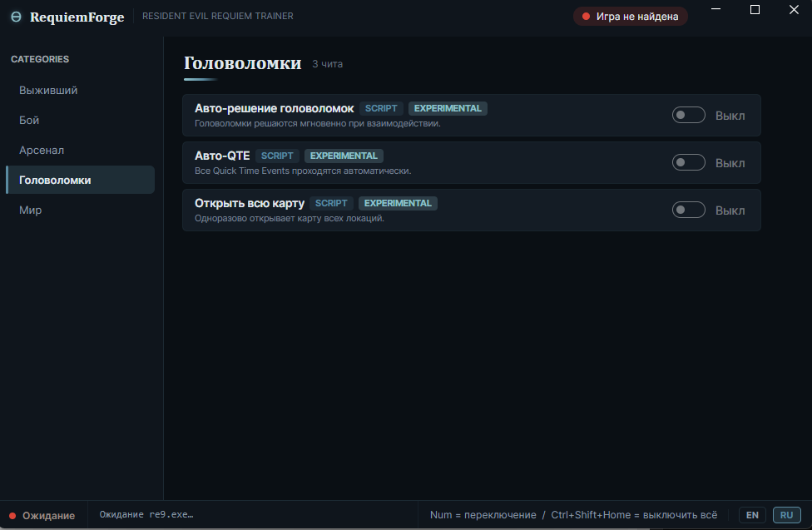The width and height of the screenshot is (812, 530).
Task: Minimize the RequiemForge window
Action: click(716, 9)
